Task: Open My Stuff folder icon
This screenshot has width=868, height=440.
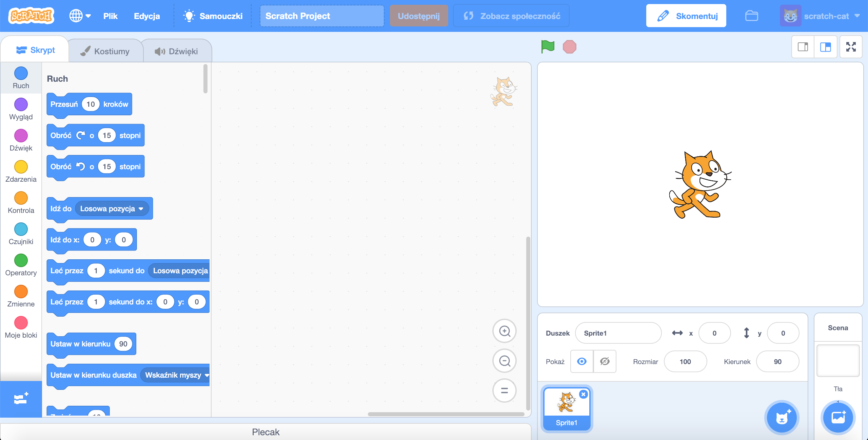Action: [752, 16]
